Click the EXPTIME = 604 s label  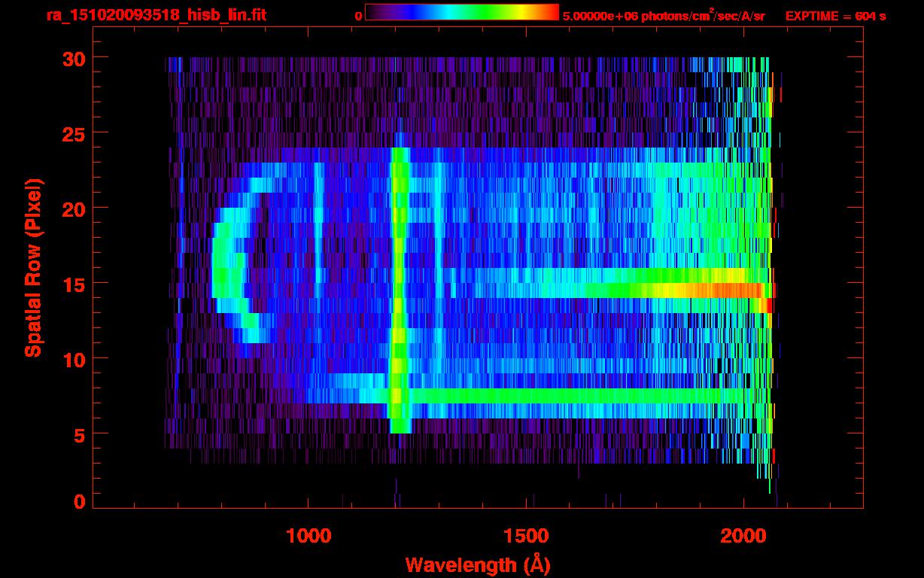[835, 16]
